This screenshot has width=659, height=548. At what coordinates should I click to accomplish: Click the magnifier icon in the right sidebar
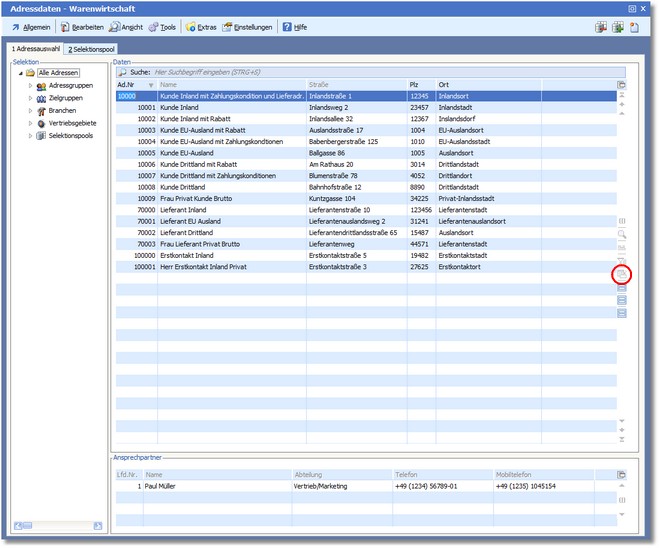(621, 233)
